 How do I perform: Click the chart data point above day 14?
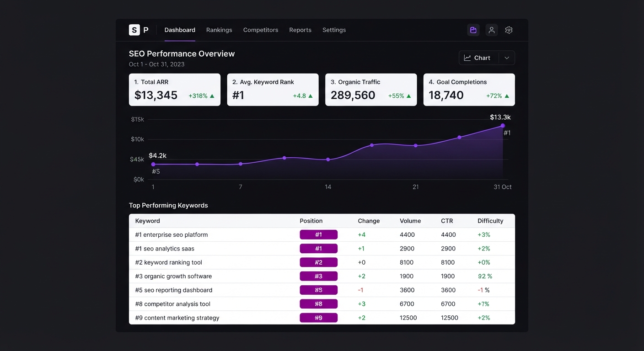click(328, 160)
